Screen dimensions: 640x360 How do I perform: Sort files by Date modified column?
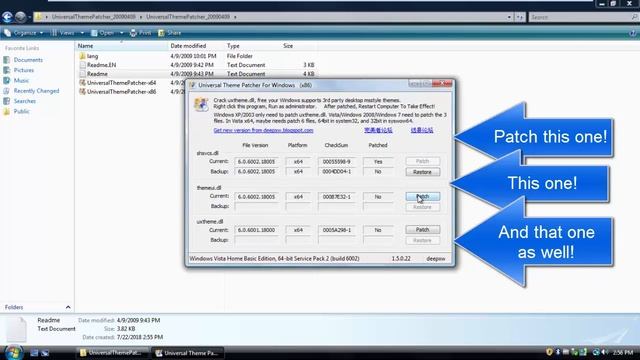pos(196,46)
